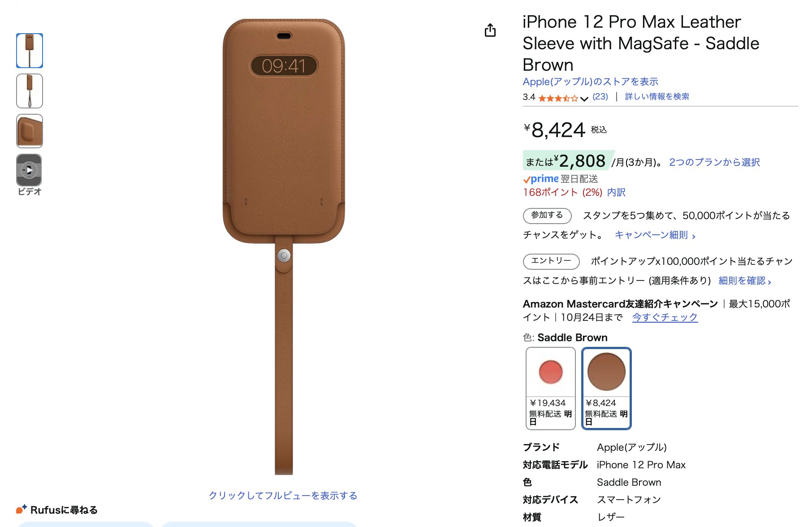The image size is (812, 527).
Task: Choose the Saddle Brown color swatch
Action: point(606,389)
